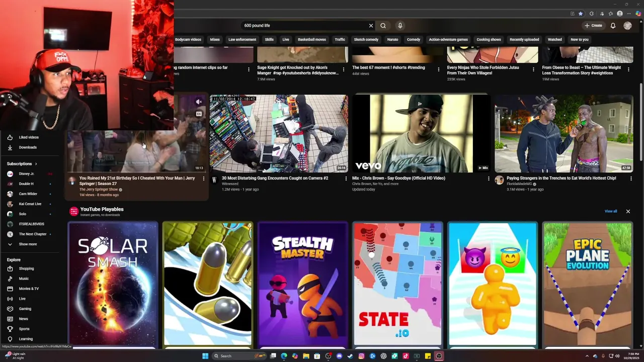Select the Sketch comedy filter chip

click(x=366, y=40)
